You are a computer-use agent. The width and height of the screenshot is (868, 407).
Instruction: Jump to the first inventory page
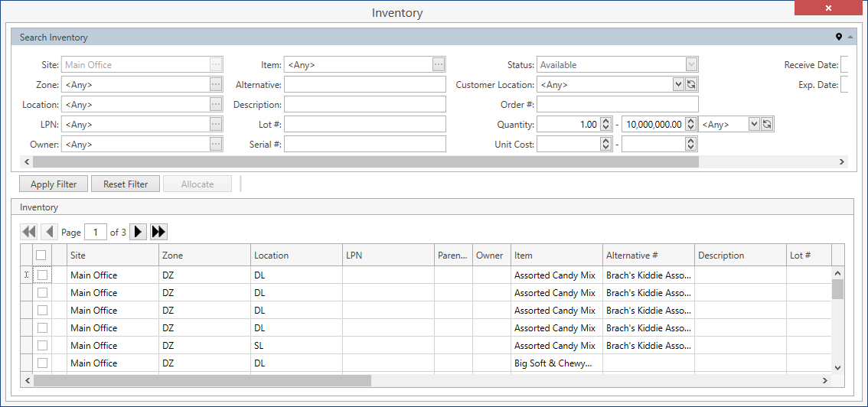click(29, 232)
